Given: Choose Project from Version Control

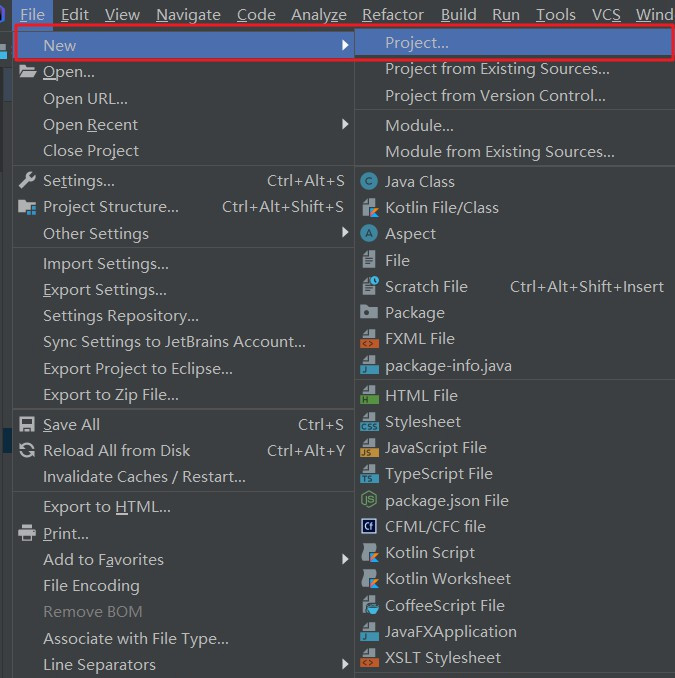Looking at the screenshot, I should (495, 96).
